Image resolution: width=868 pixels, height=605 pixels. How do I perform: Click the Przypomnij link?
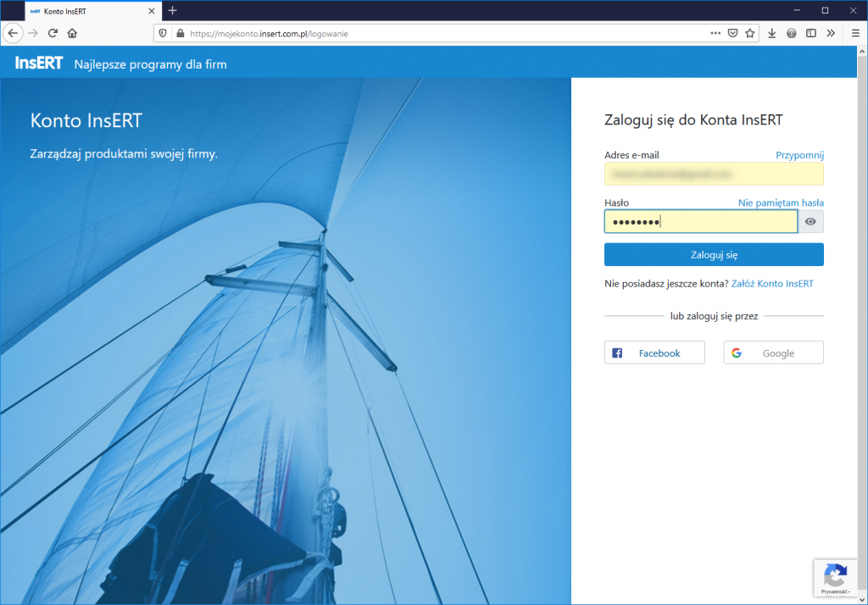point(799,155)
